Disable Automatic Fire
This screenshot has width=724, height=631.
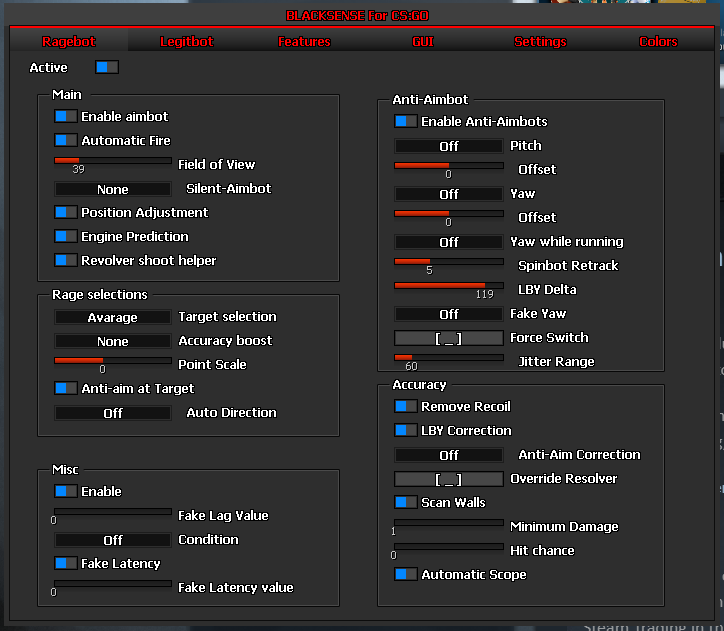coord(66,140)
